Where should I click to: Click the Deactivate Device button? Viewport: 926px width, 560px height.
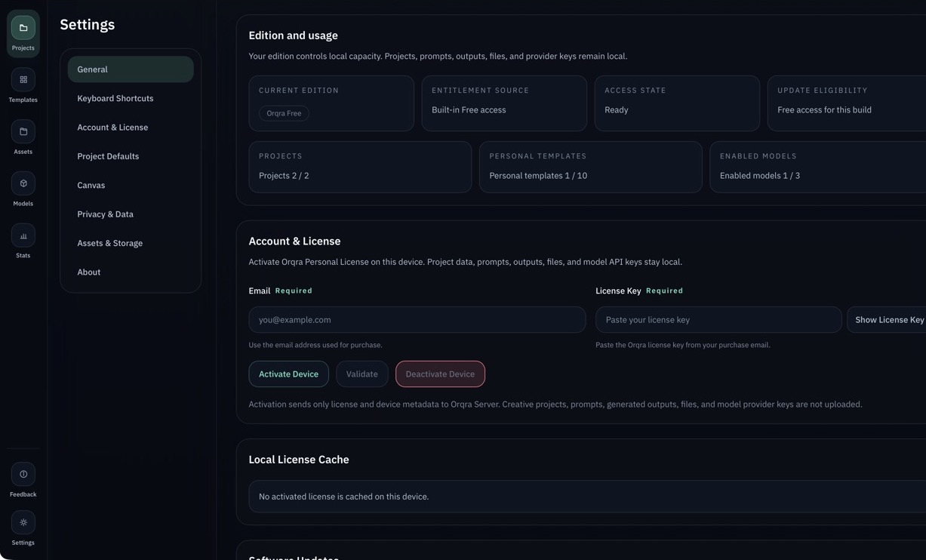pyautogui.click(x=440, y=374)
